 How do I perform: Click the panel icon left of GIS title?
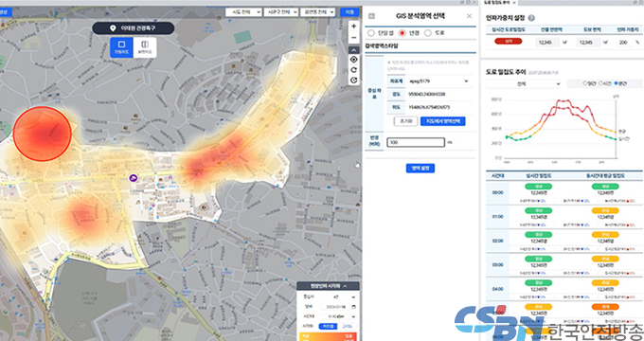371,16
